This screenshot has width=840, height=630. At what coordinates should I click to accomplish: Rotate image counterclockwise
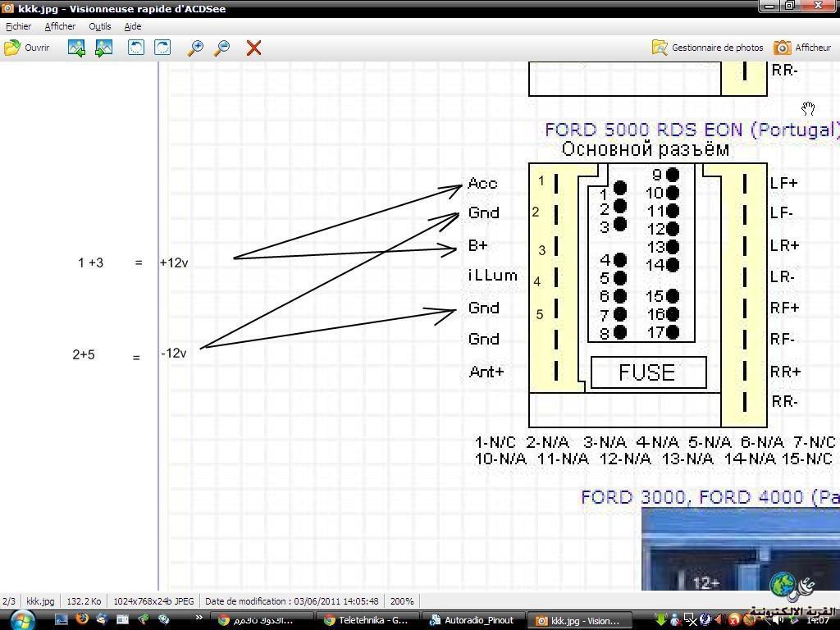pos(136,48)
